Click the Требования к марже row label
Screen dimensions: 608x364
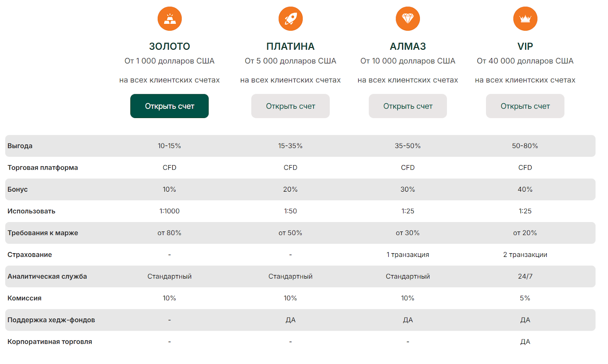[43, 233]
